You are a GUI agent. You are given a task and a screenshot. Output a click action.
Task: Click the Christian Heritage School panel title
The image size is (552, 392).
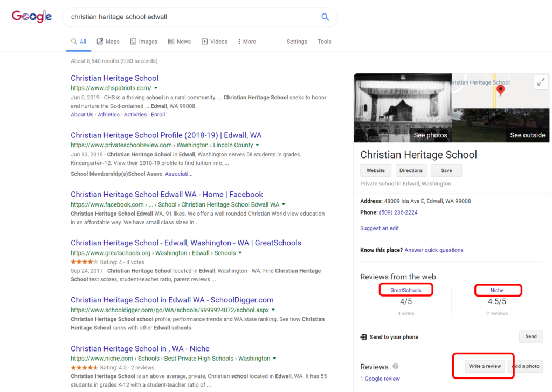click(418, 155)
